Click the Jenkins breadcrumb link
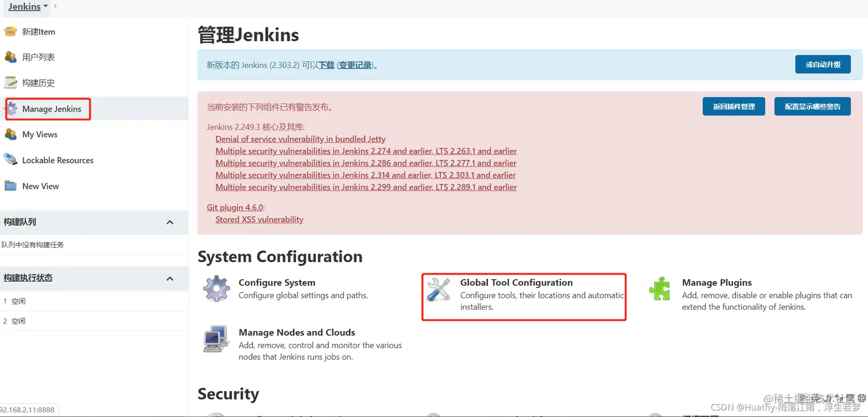Image resolution: width=868 pixels, height=417 pixels. [x=24, y=6]
